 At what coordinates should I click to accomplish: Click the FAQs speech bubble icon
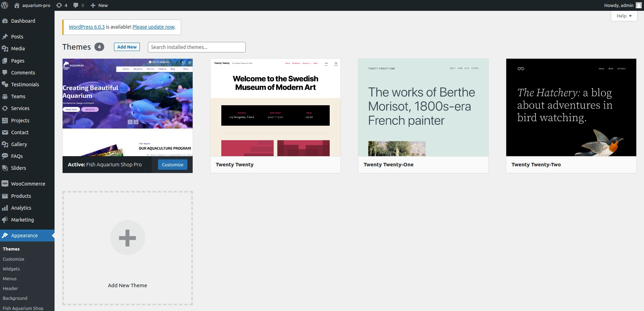(5, 156)
